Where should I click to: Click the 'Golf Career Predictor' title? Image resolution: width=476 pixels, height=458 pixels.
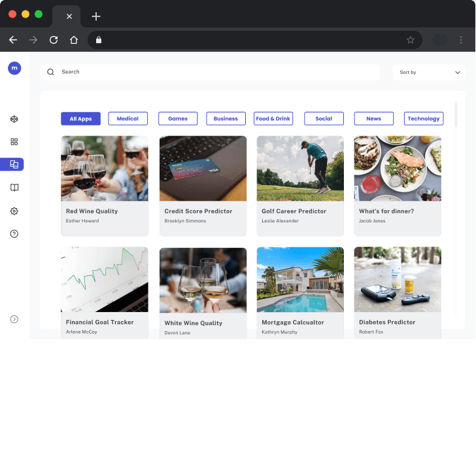click(x=294, y=211)
